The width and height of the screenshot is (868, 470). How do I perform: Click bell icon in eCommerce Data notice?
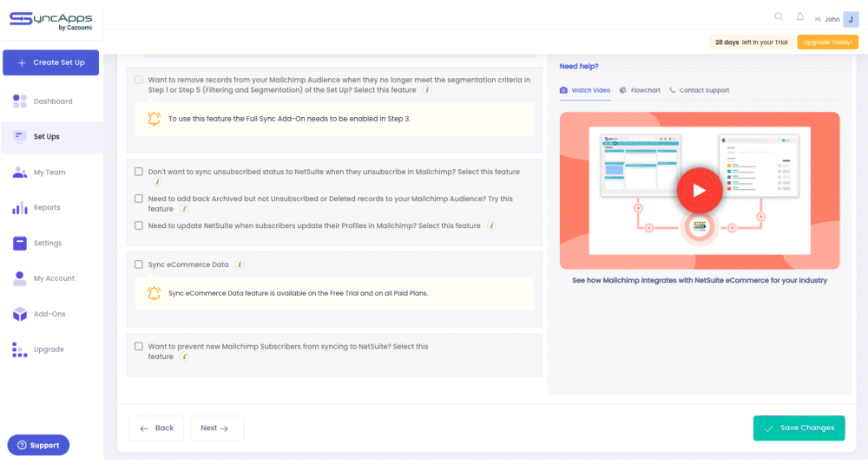[x=154, y=293]
